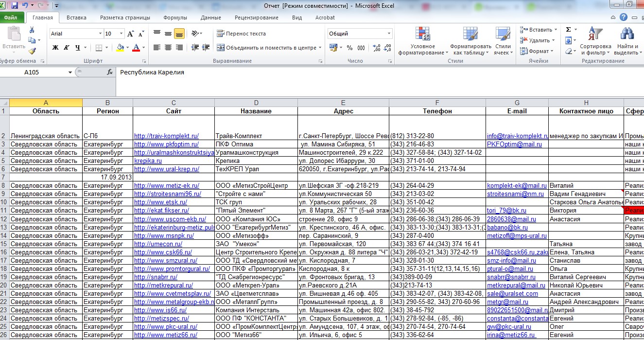Apply red font color

pyautogui.click(x=136, y=48)
